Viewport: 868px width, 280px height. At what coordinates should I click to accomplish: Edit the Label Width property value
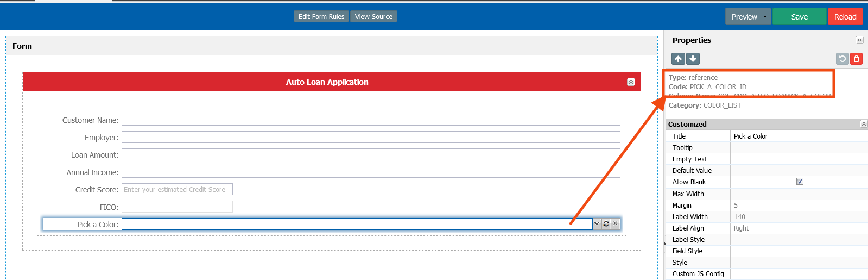798,217
